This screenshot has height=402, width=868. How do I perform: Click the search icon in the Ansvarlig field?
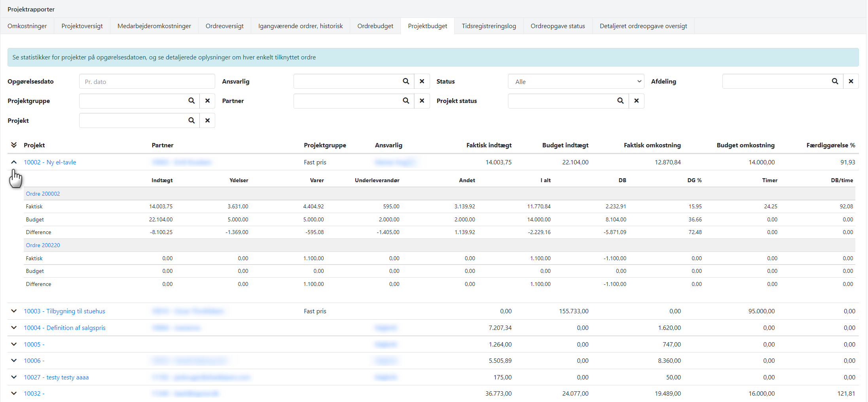[406, 81]
